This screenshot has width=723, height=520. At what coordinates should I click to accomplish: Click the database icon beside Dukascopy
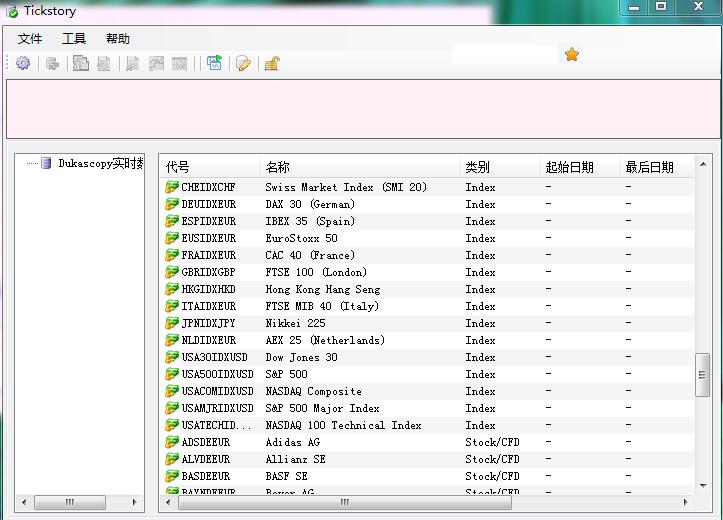coord(46,163)
